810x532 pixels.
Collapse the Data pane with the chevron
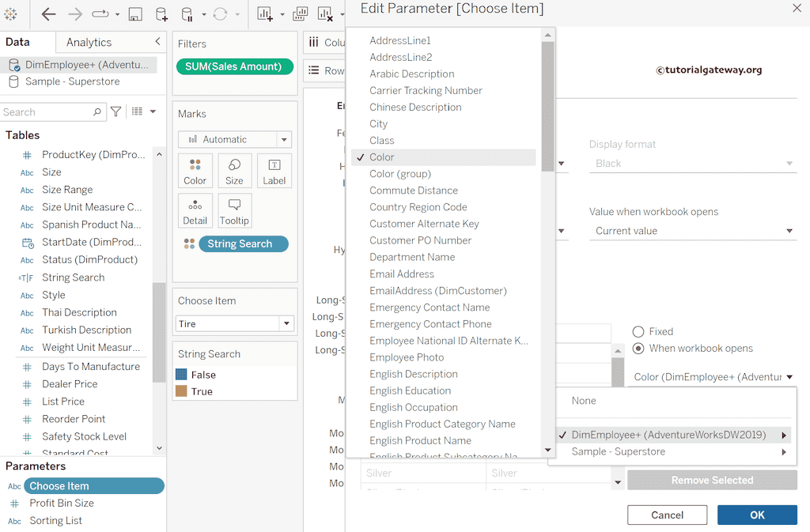click(x=157, y=41)
